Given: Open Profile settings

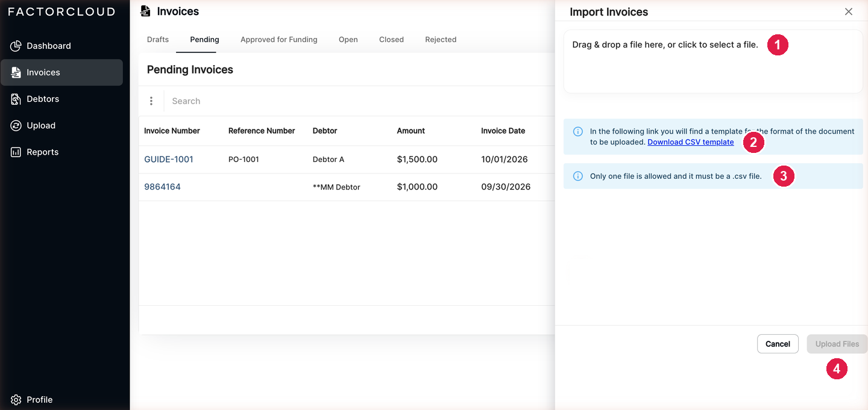Looking at the screenshot, I should click(62, 400).
